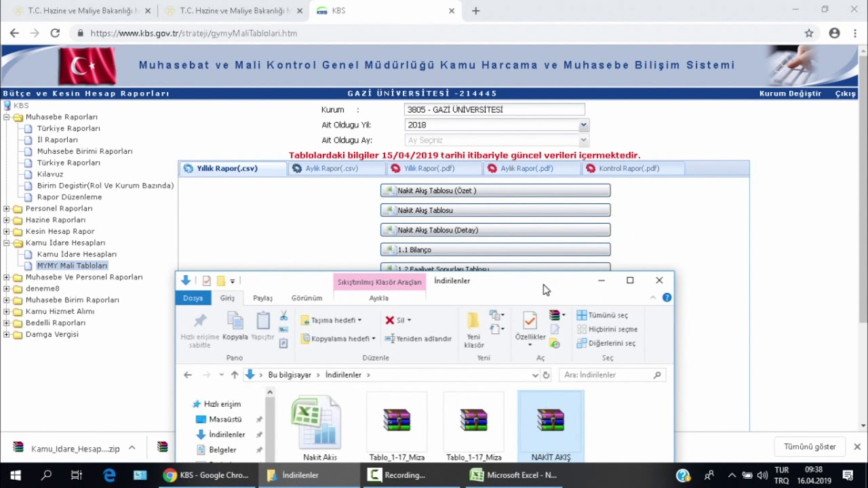
Task: Bookmark this page with the star icon
Action: [x=809, y=33]
